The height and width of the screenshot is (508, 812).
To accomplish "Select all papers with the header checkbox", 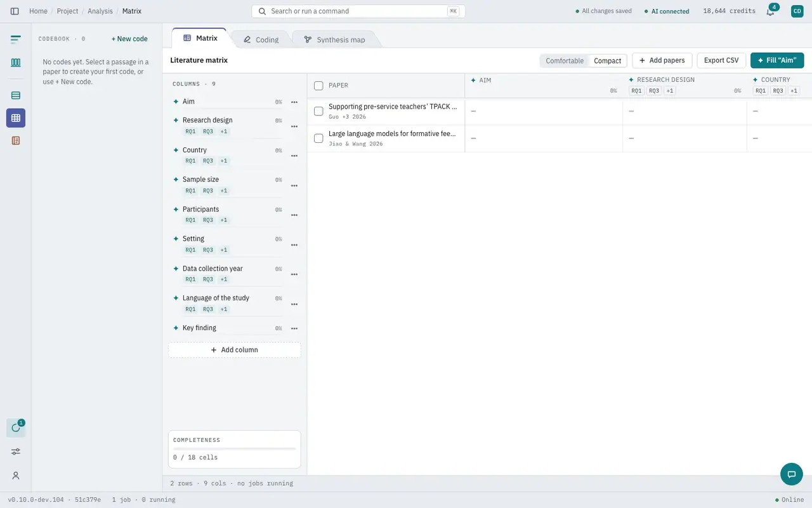I will click(x=318, y=86).
